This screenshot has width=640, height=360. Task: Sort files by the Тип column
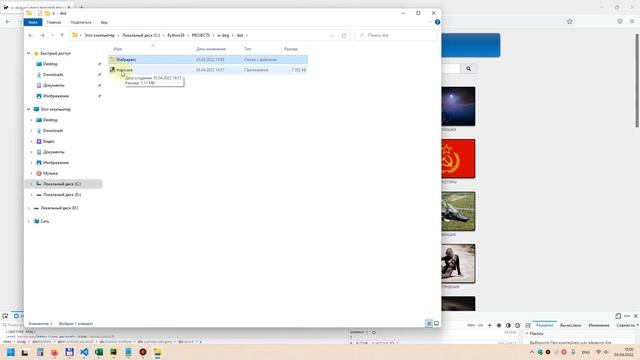point(248,49)
